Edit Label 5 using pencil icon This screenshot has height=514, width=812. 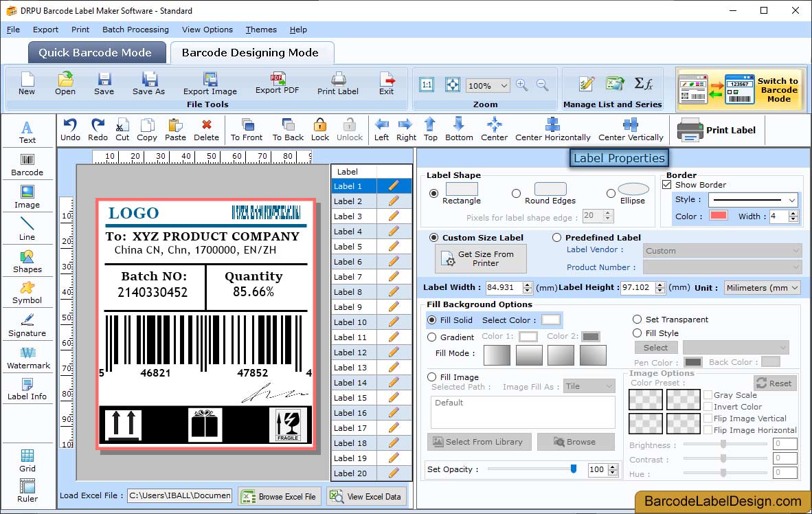tap(394, 246)
